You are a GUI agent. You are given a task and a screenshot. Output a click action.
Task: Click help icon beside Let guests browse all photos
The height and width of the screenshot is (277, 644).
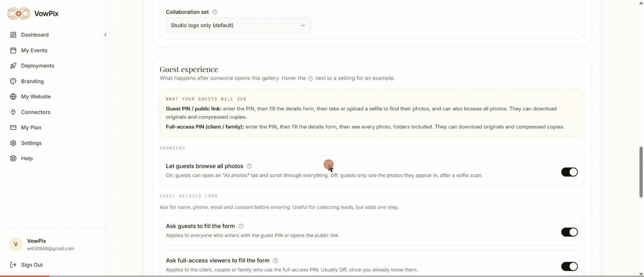(249, 166)
